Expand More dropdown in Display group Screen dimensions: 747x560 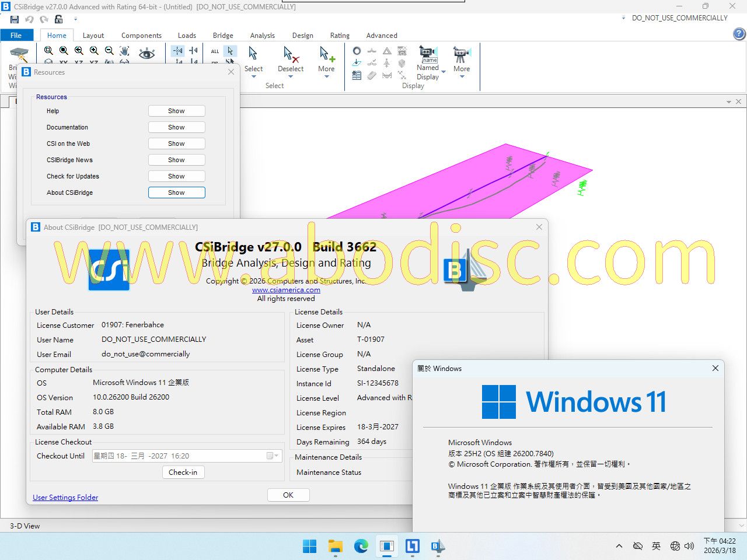point(462,76)
